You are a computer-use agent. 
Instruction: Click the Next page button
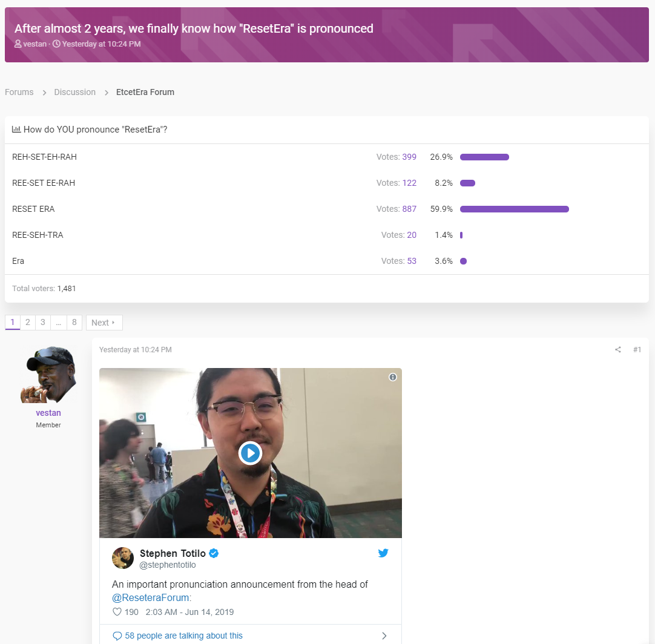pos(104,323)
